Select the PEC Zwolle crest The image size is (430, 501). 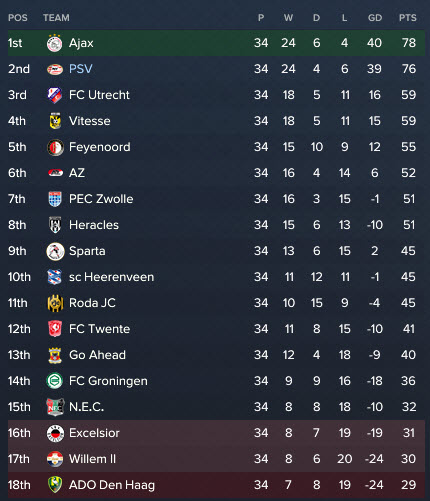[55, 199]
